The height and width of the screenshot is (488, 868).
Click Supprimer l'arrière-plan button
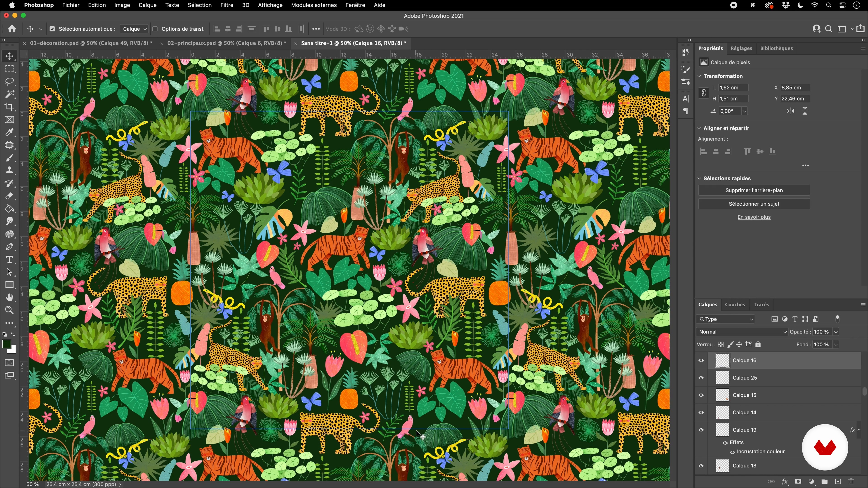click(x=754, y=190)
